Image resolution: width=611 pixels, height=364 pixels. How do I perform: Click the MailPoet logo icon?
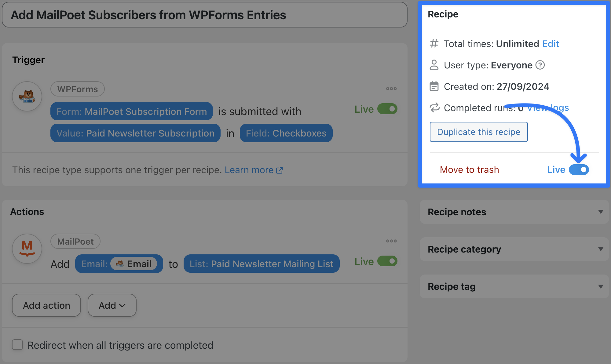click(27, 249)
